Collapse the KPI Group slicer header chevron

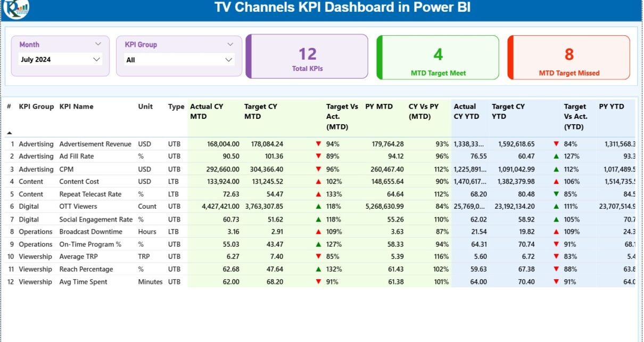click(230, 45)
